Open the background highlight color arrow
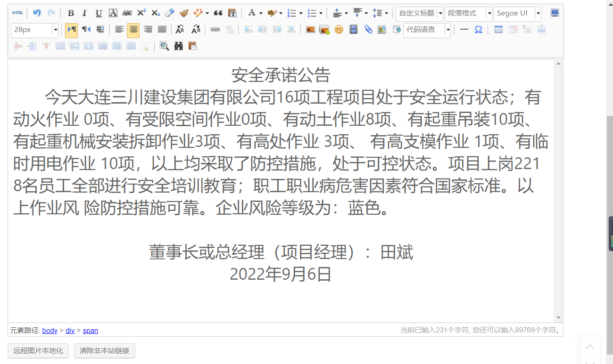The height and width of the screenshot is (364, 613). [281, 13]
